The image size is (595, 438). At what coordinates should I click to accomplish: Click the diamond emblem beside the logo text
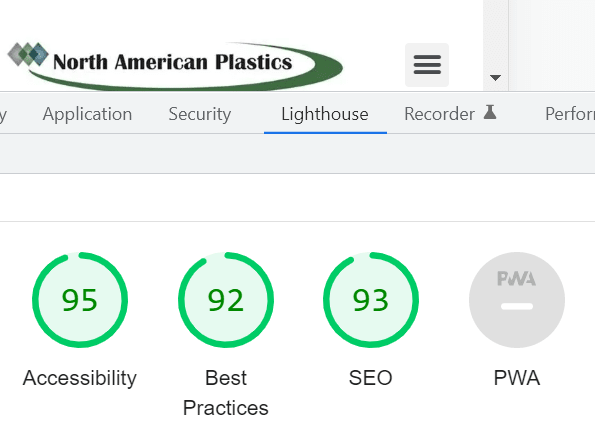[28, 55]
